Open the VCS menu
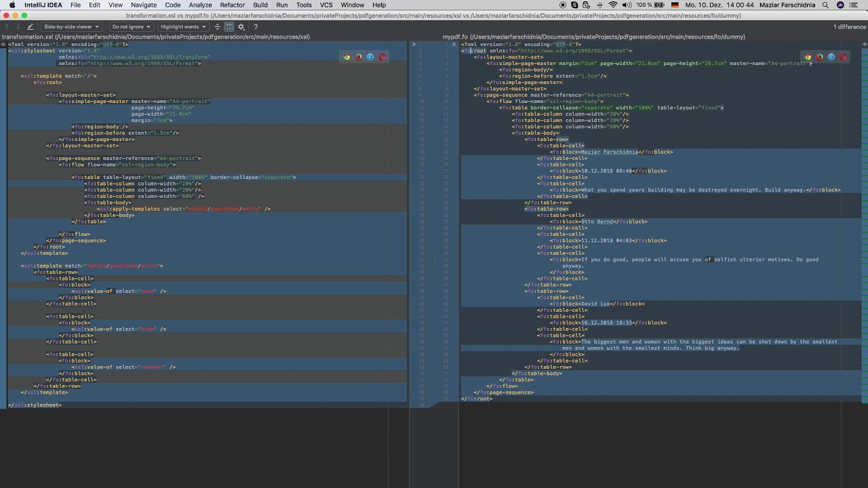 click(x=326, y=5)
